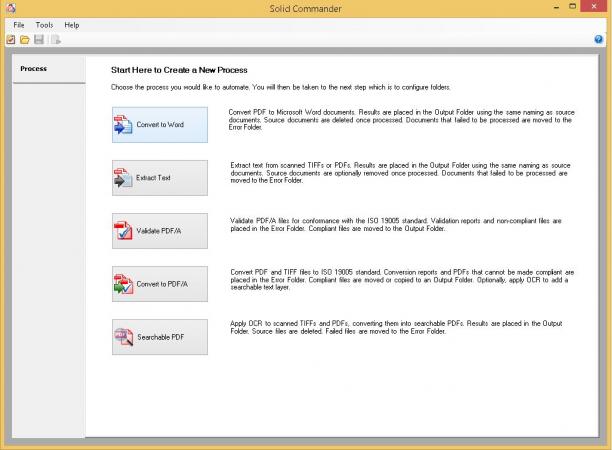Click the Save As toolbar icon
The height and width of the screenshot is (450, 612).
click(55, 39)
